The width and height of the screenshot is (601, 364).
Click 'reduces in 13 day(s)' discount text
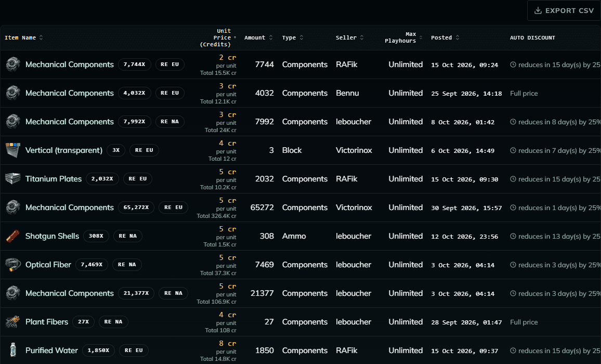click(559, 236)
